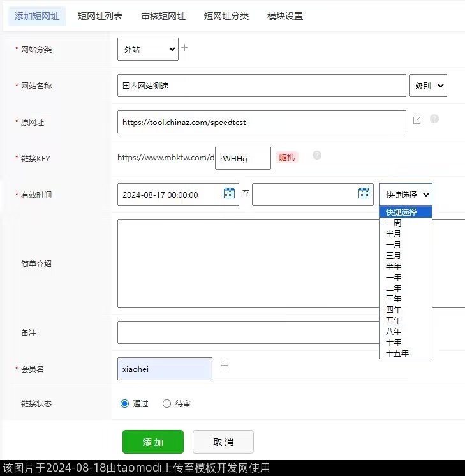Viewport: 465px width, 476px height.
Task: Open the 模块设置 tab
Action: point(285,16)
